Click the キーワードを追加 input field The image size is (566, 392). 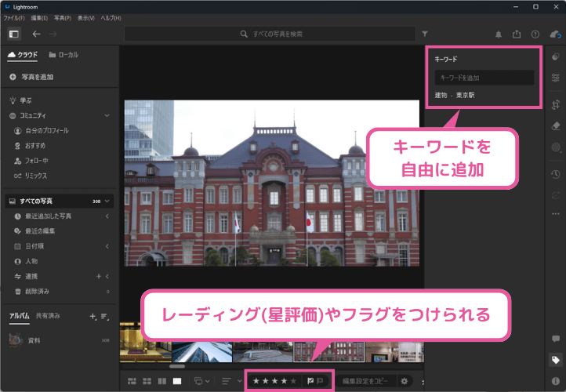[484, 78]
